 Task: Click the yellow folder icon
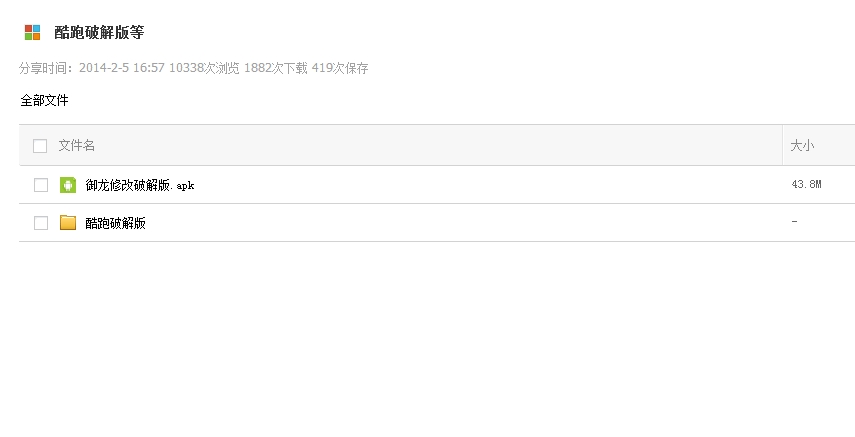pos(68,223)
